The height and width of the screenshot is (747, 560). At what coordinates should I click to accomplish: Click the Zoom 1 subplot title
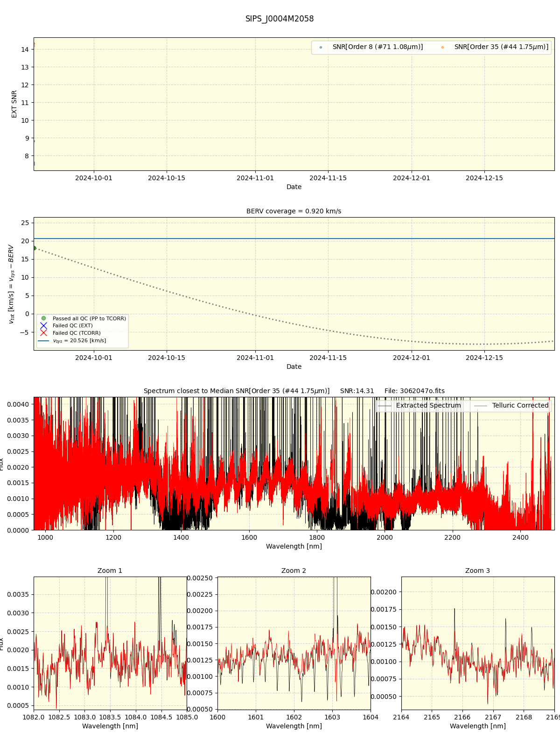click(x=110, y=571)
